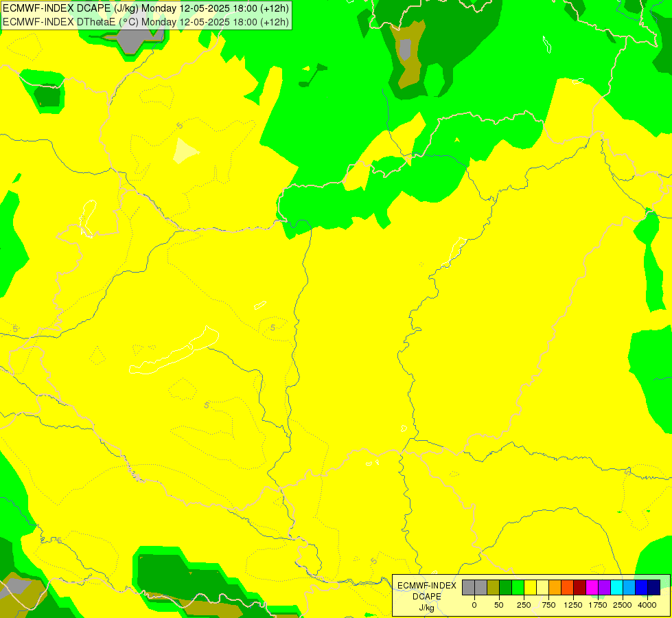
Task: Click the DThetaE title line in header
Action: (146, 22)
